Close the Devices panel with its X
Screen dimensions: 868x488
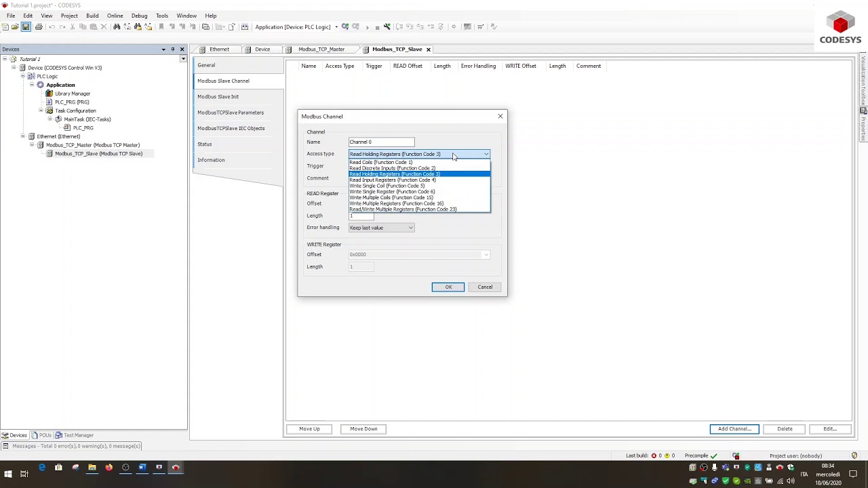pos(182,49)
